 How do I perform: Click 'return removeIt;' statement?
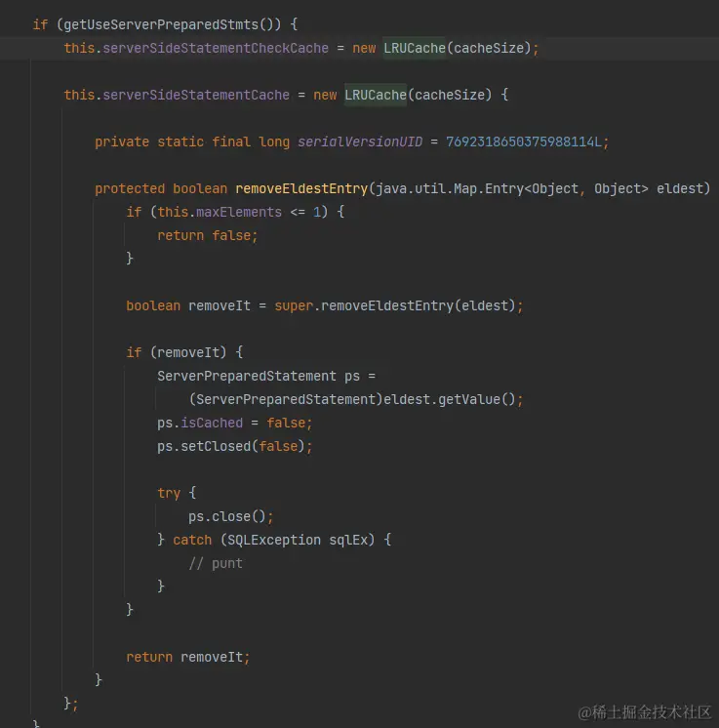188,658
